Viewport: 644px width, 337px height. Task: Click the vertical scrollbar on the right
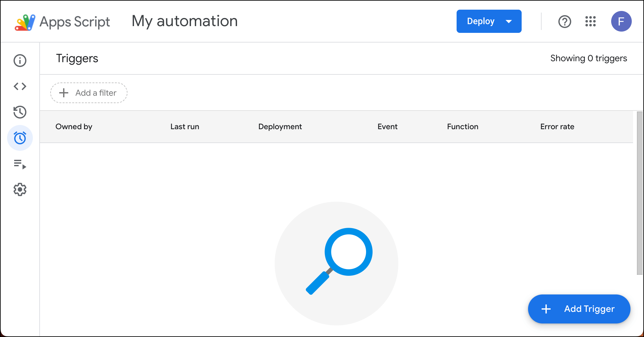(x=639, y=193)
